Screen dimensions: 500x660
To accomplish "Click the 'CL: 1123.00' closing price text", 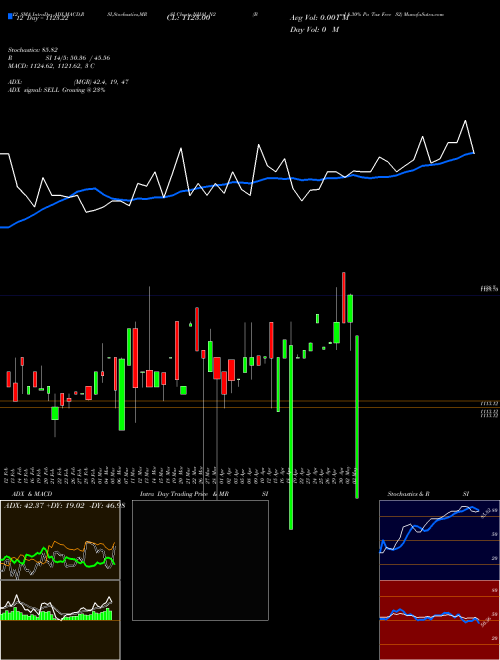I will [x=191, y=18].
